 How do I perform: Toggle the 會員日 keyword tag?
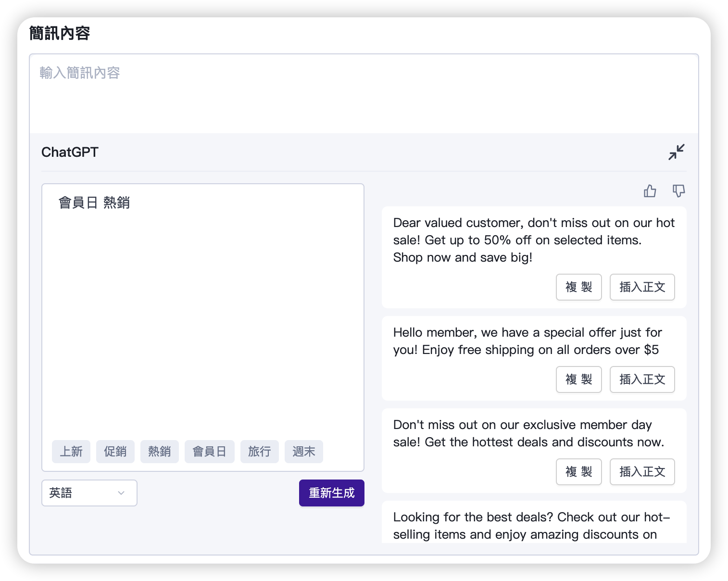(209, 452)
